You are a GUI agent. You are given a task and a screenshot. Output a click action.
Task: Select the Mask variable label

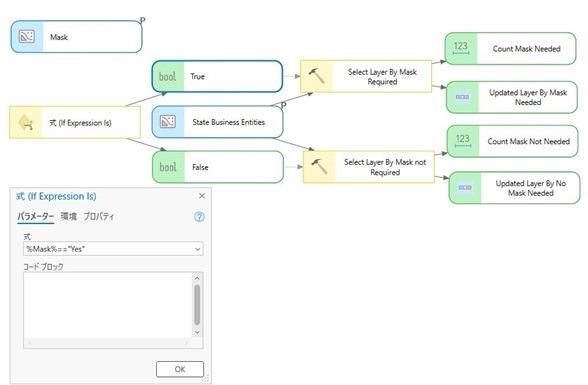59,37
